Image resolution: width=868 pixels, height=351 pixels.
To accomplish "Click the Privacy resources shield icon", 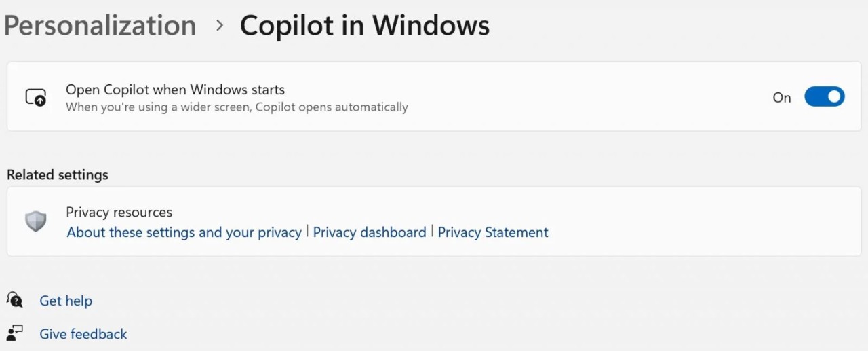I will click(36, 221).
